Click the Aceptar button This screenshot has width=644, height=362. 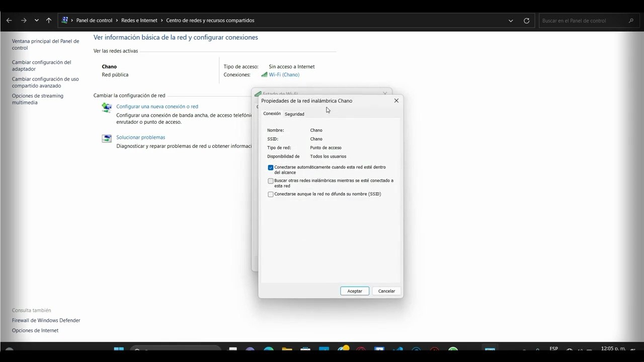(x=355, y=291)
